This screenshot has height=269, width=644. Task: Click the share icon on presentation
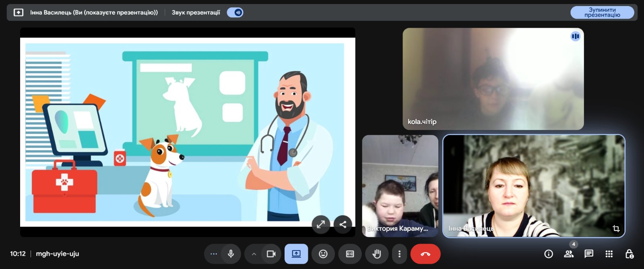[x=343, y=224]
